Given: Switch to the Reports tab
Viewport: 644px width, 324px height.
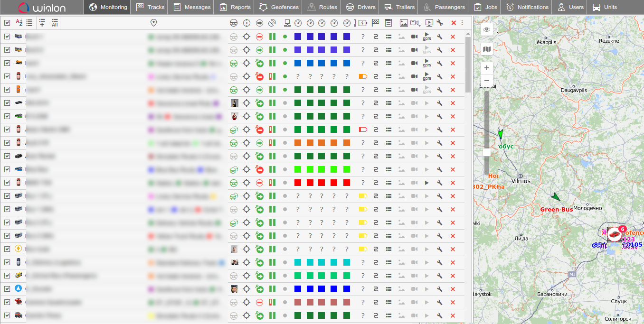Looking at the screenshot, I should pyautogui.click(x=236, y=7).
